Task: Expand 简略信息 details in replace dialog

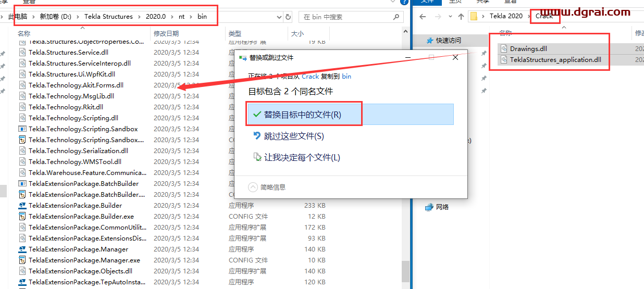Action: coord(253,187)
